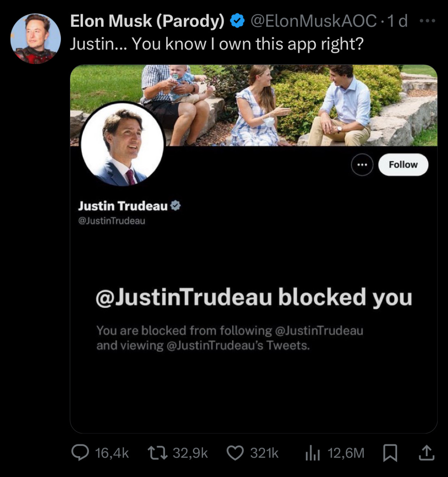The image size is (448, 477).
Task: Click the Justin Trudeau profile name
Action: (123, 206)
